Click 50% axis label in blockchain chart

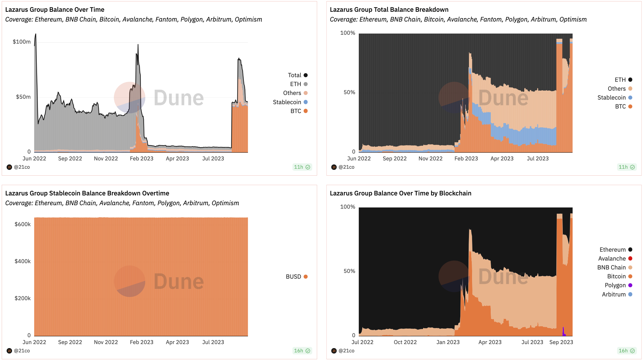tap(350, 271)
